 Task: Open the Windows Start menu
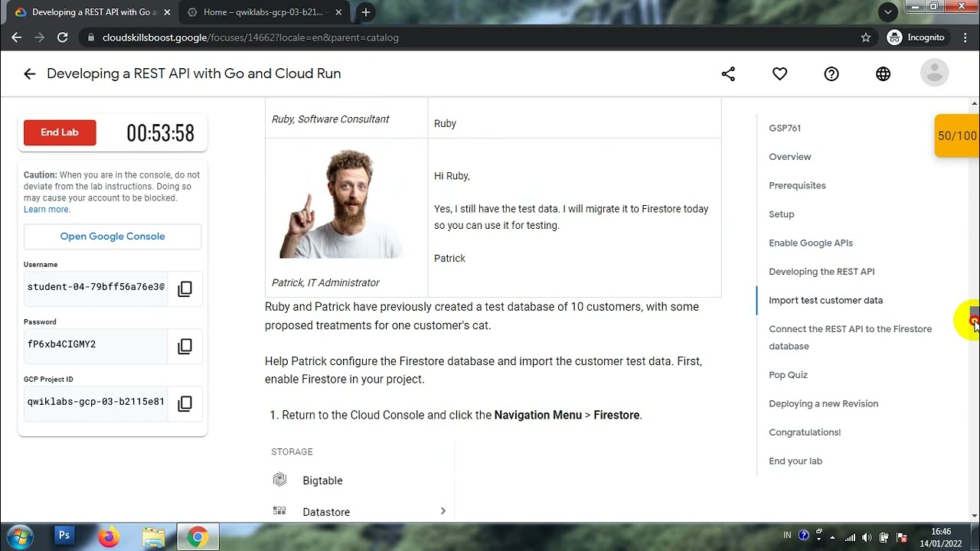[x=19, y=536]
